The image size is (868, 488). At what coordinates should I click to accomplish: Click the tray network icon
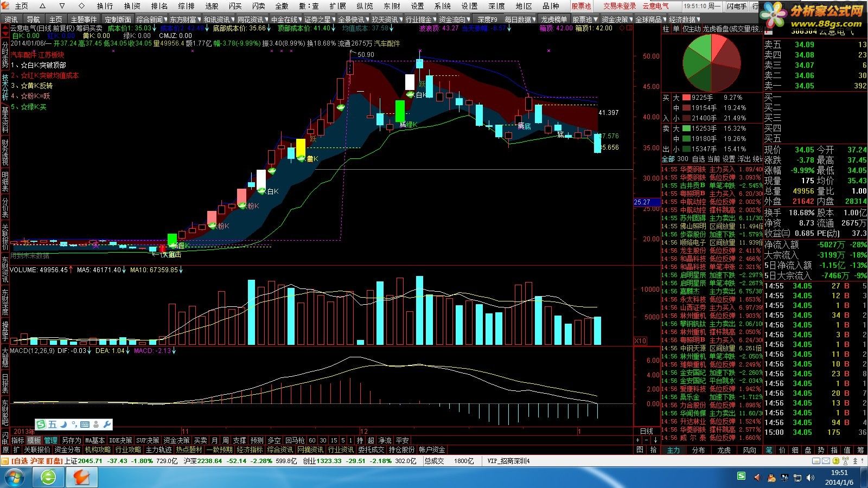click(799, 478)
